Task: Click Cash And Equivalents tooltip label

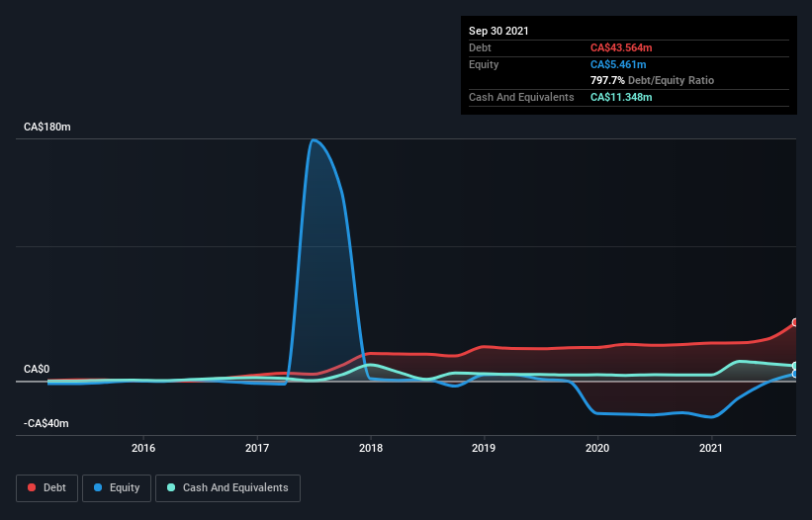Action: [521, 97]
